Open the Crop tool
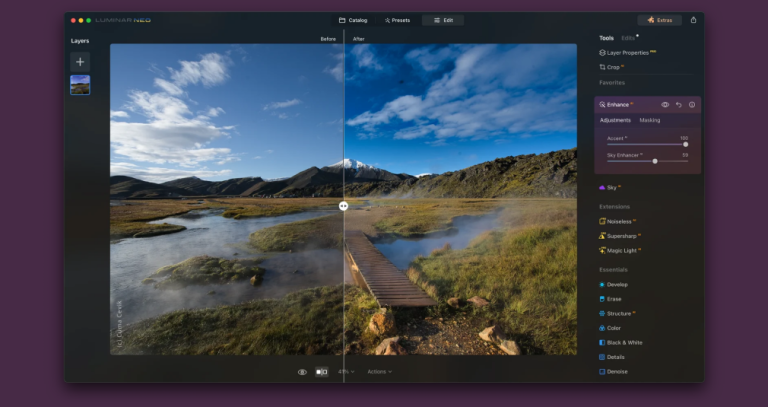The height and width of the screenshot is (407, 768). 611,67
